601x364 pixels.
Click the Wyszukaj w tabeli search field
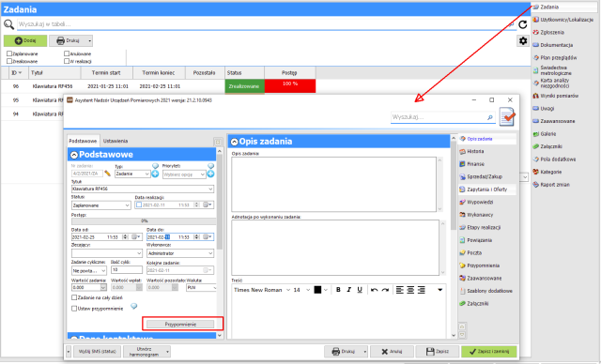tap(267, 24)
